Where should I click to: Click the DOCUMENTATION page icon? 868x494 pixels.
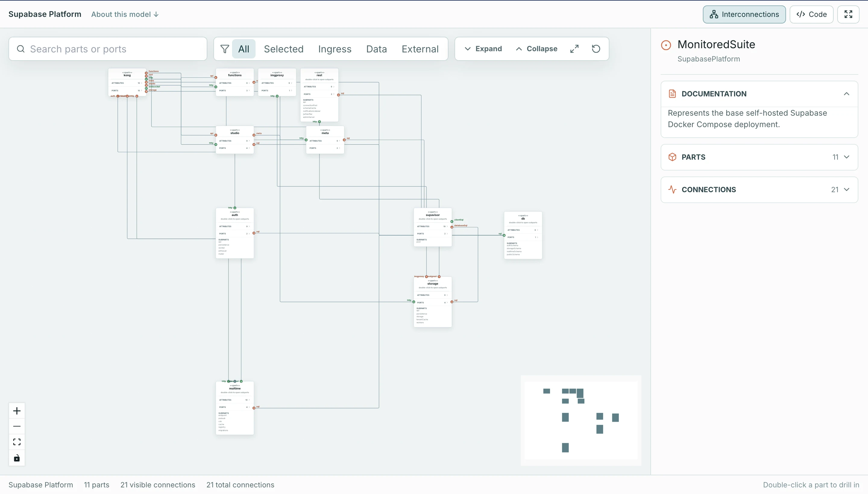click(672, 94)
